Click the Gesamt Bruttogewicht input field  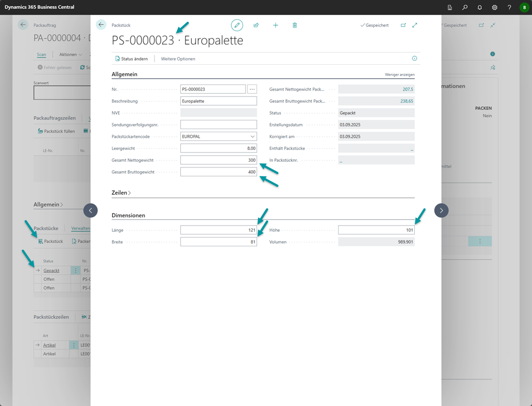tap(218, 172)
